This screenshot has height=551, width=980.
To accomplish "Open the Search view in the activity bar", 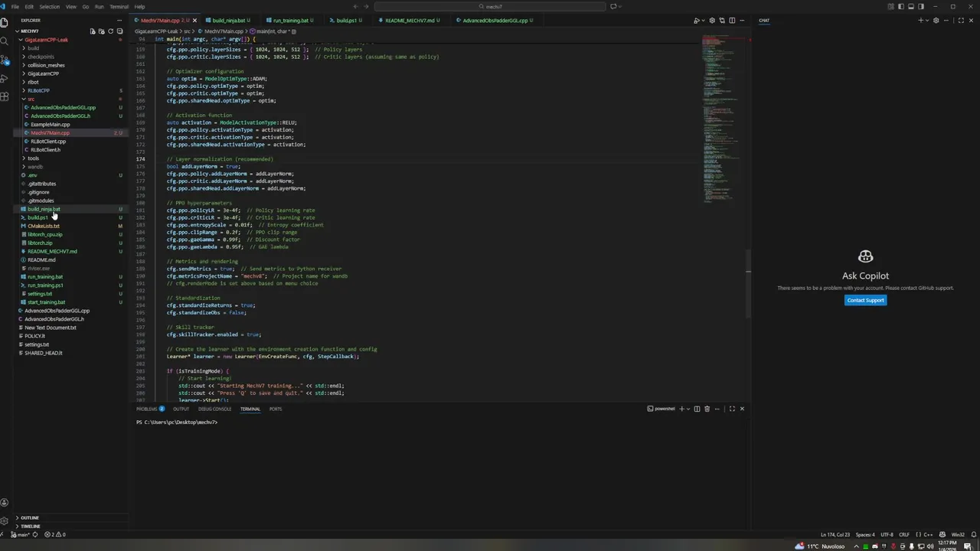I will (5, 41).
